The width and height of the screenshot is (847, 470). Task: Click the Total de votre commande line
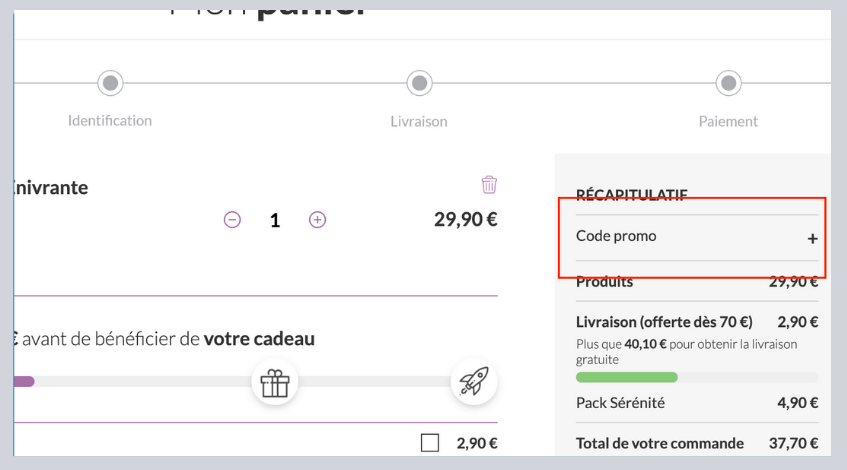pos(697,444)
